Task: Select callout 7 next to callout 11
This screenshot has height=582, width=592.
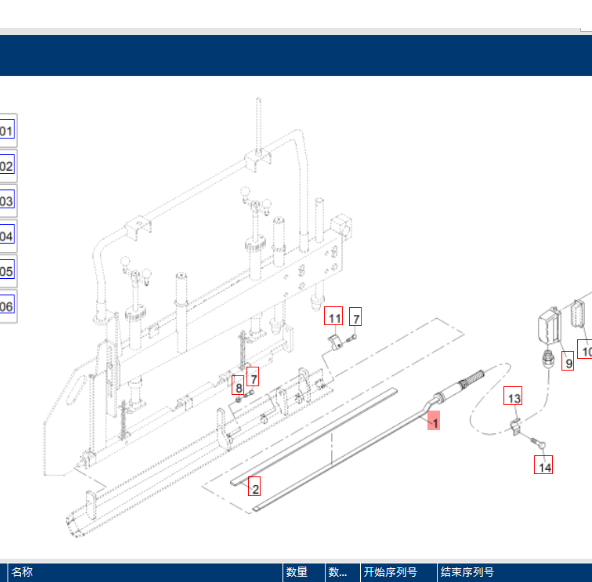Action: (356, 316)
